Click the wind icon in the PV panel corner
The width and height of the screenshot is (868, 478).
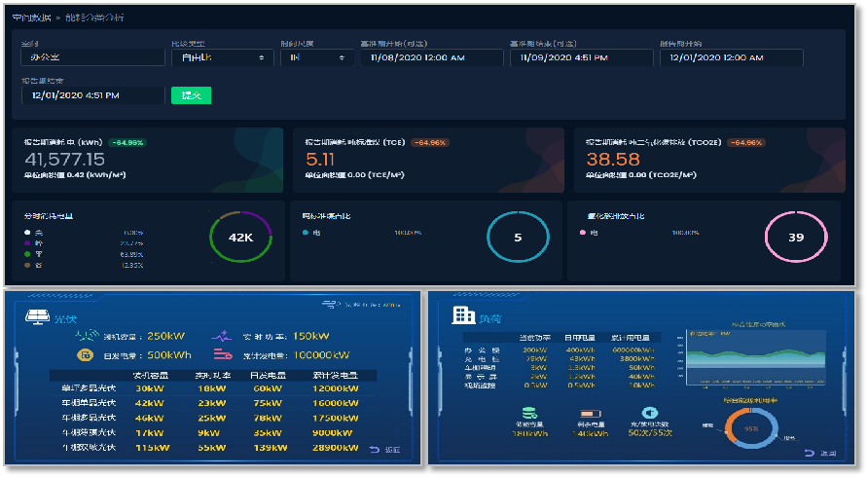point(331,304)
